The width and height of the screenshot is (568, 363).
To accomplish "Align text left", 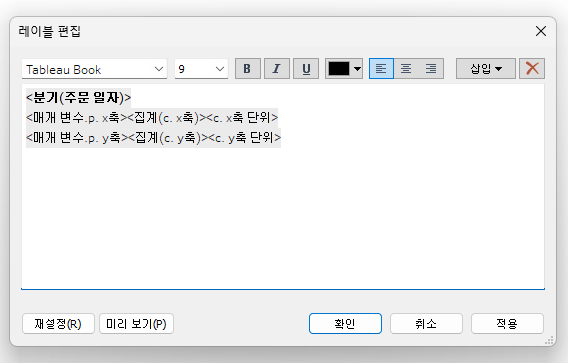I will 381,68.
